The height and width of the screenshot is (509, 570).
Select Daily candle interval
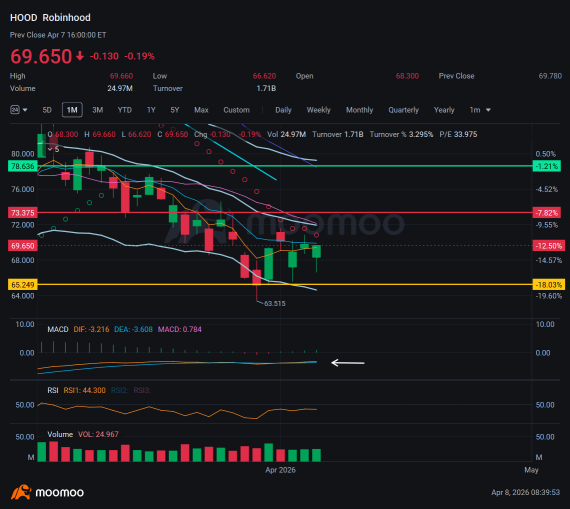pos(283,110)
